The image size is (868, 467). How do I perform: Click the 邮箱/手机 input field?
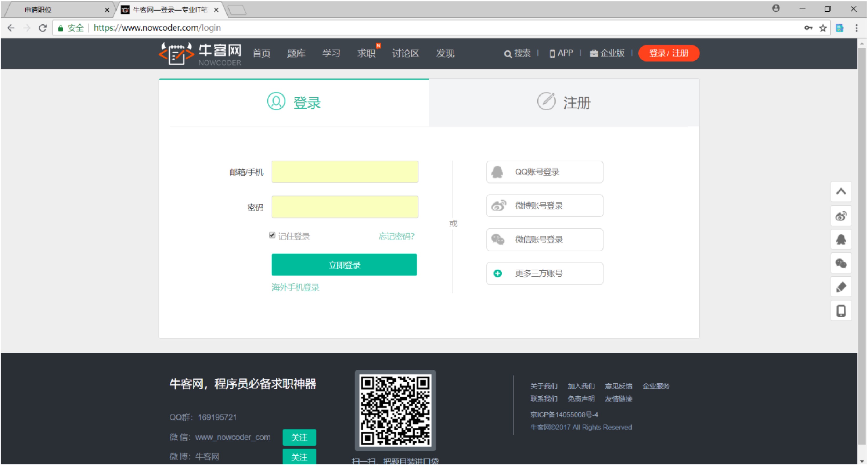pos(345,172)
